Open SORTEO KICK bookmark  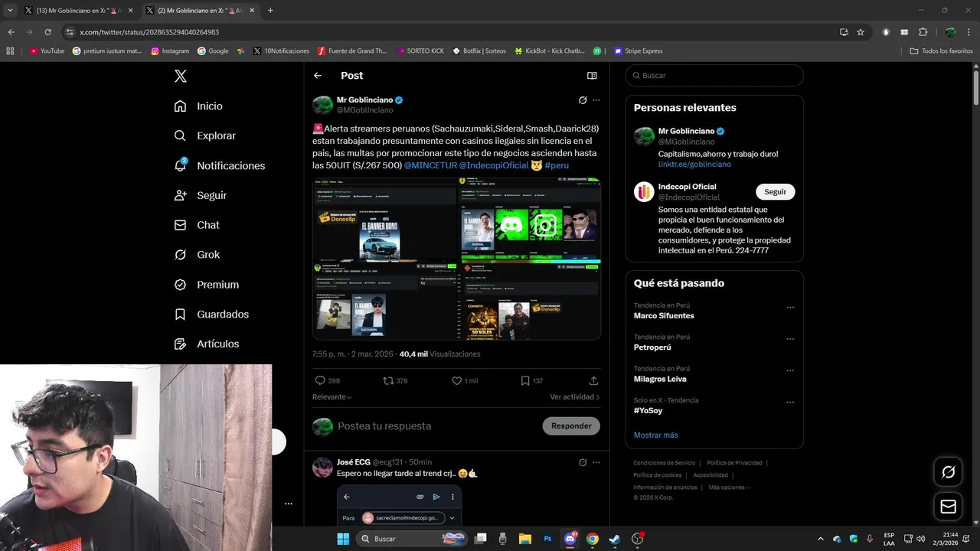click(x=420, y=51)
